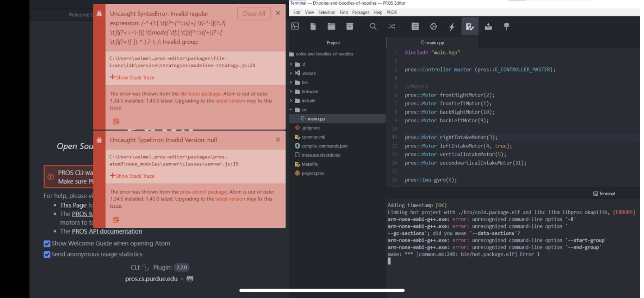This screenshot has width=644, height=298.
Task: Click the Plugin version 2.2.0 badge
Action: (181, 267)
